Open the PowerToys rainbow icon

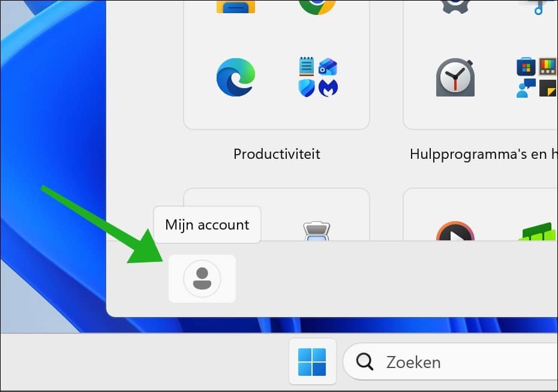point(548,67)
